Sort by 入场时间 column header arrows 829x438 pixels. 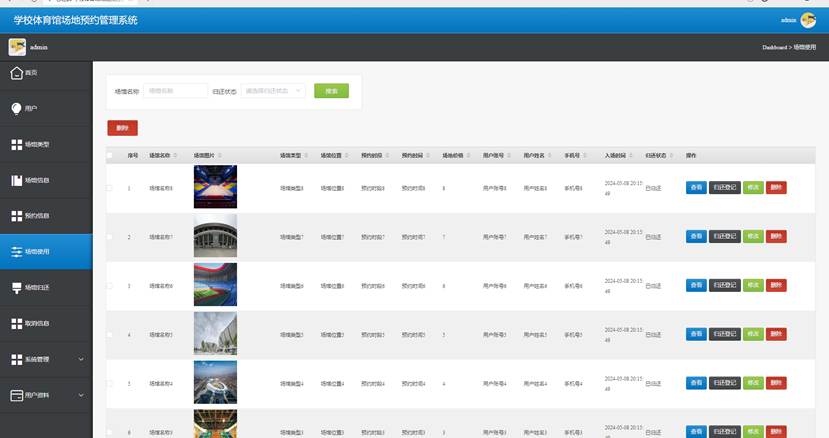click(x=631, y=156)
